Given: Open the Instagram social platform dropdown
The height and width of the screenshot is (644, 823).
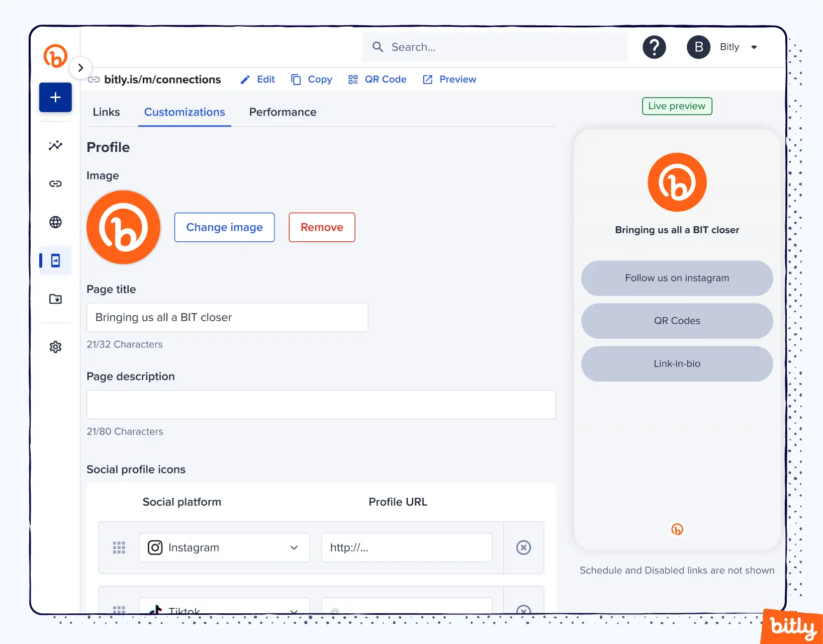Looking at the screenshot, I should (x=224, y=547).
